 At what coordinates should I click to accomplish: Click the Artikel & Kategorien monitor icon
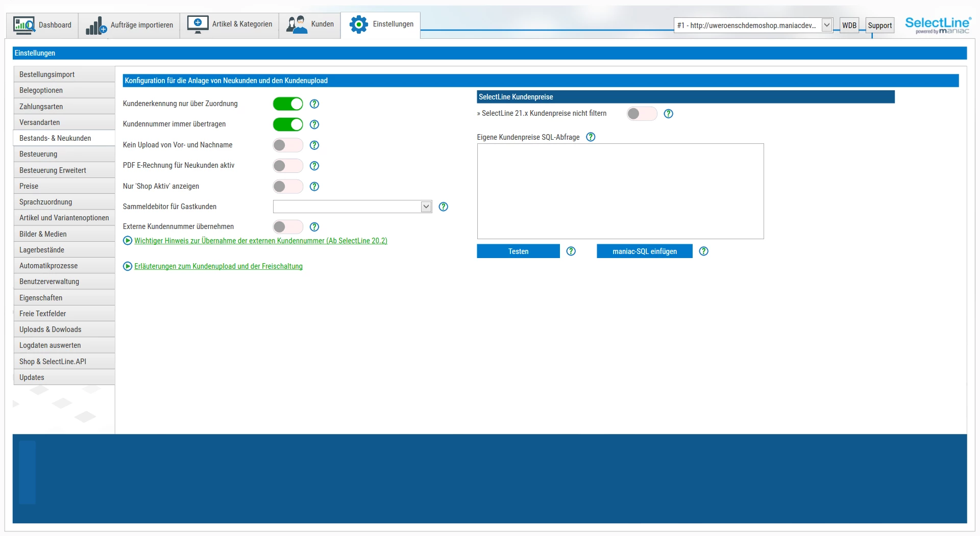(198, 24)
